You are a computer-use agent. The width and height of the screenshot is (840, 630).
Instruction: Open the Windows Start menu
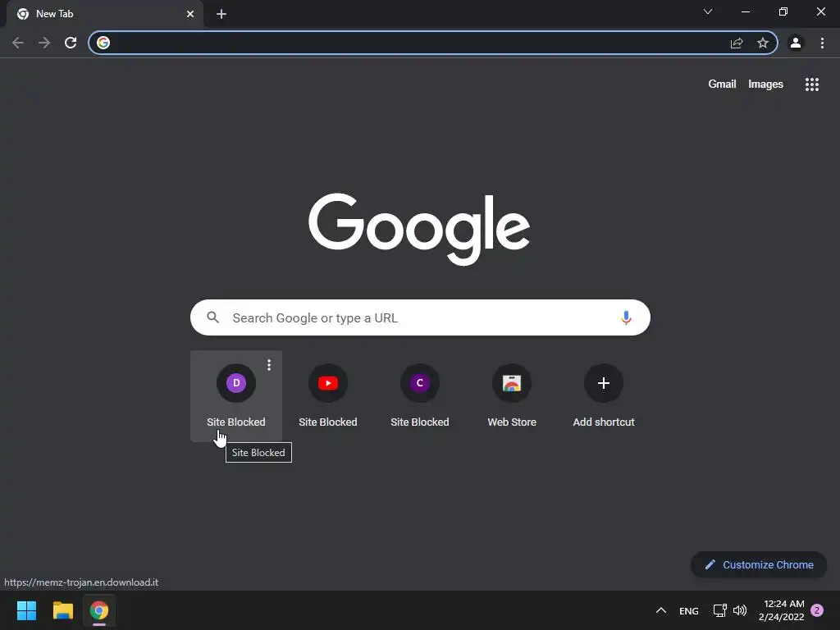26,610
